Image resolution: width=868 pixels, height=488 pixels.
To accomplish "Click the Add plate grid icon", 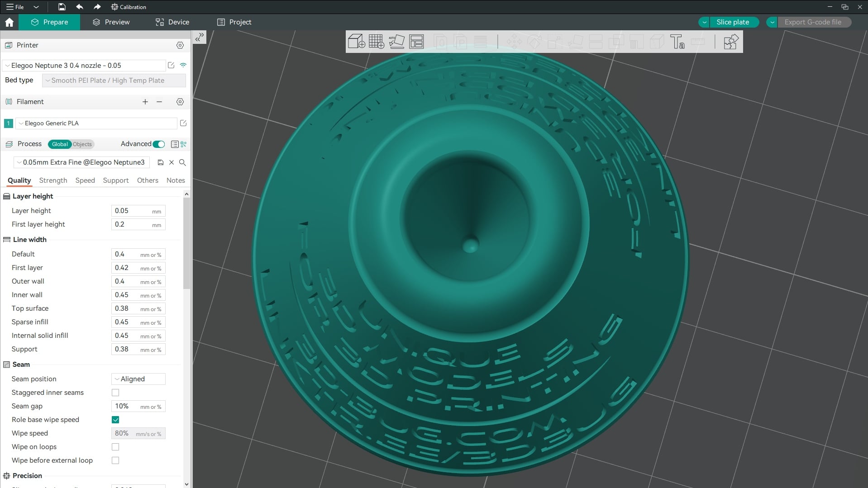I will (376, 42).
